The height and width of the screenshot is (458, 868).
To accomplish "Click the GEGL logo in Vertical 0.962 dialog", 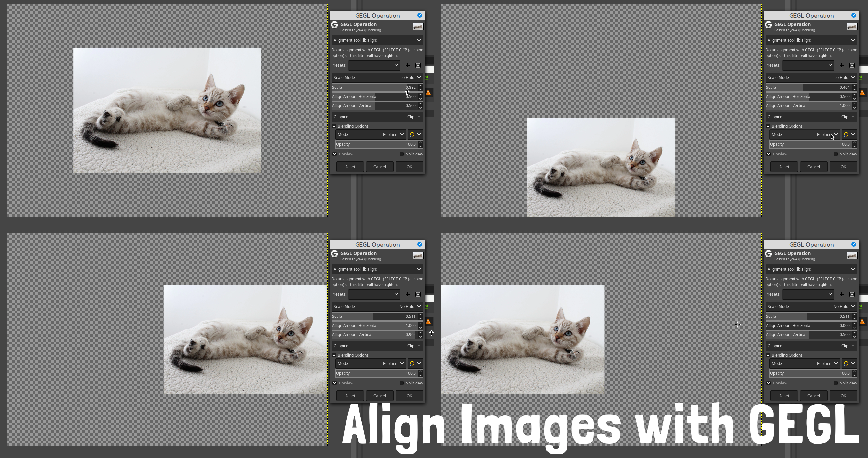I will [334, 254].
